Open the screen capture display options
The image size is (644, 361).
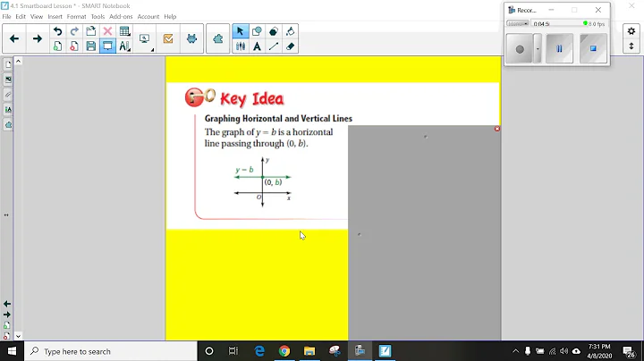145,39
